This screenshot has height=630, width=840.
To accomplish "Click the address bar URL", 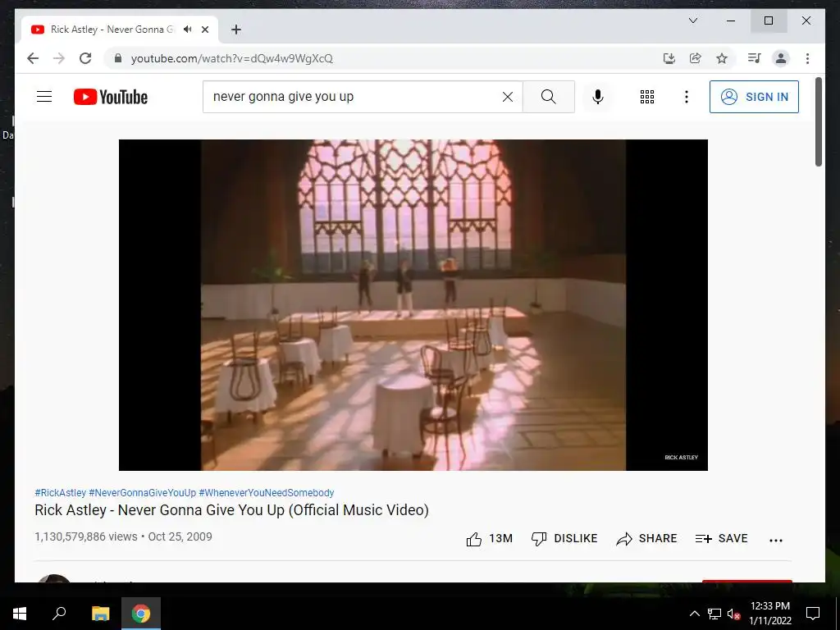I will click(232, 58).
